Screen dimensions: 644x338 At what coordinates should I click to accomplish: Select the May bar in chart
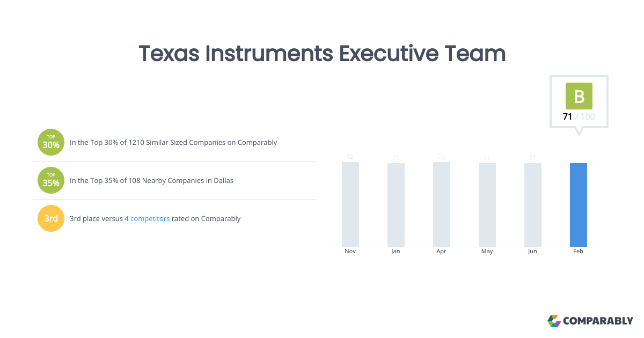point(487,205)
